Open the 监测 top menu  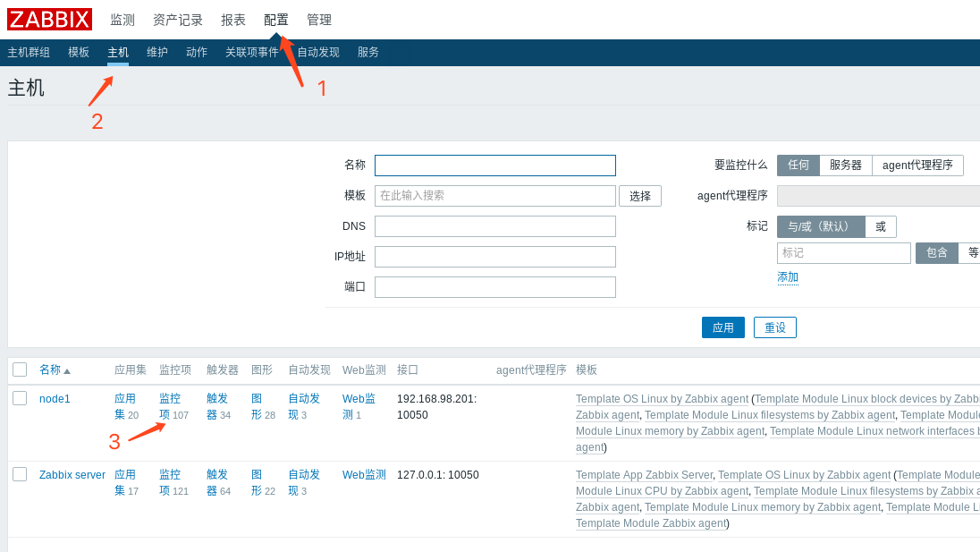pos(122,20)
